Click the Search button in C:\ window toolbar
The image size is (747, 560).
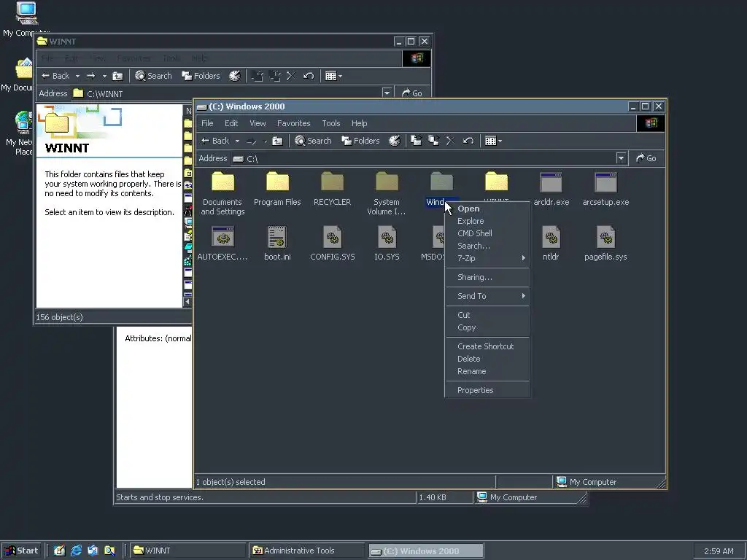pyautogui.click(x=313, y=141)
